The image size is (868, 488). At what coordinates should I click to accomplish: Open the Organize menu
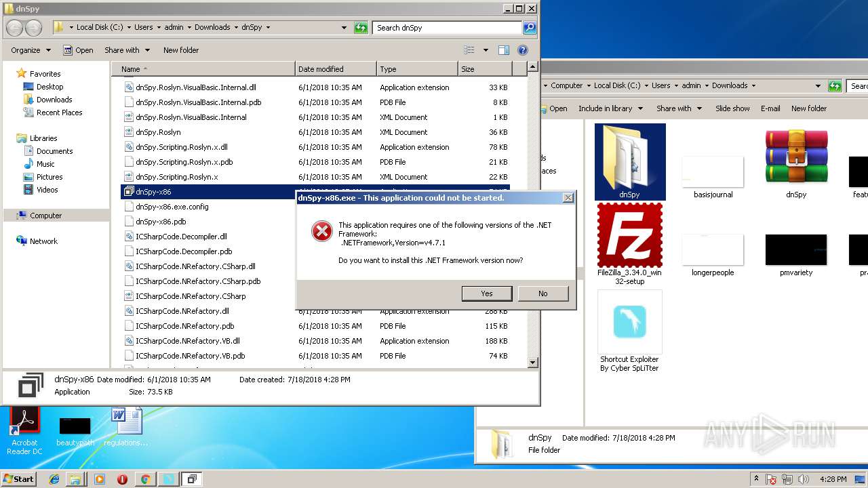point(31,50)
